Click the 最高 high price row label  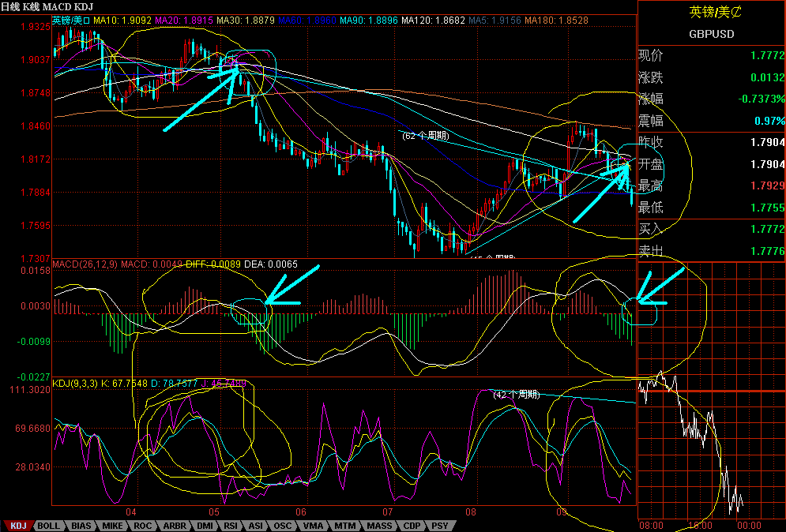point(651,185)
